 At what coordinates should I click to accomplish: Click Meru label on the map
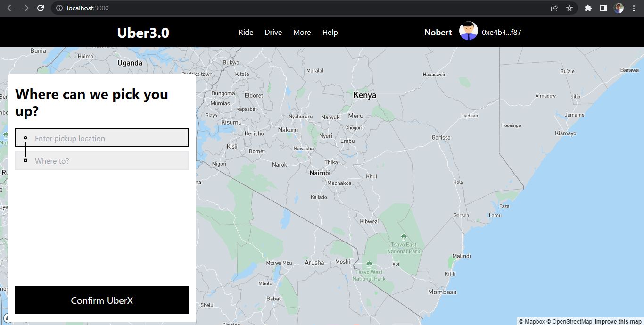click(x=356, y=116)
